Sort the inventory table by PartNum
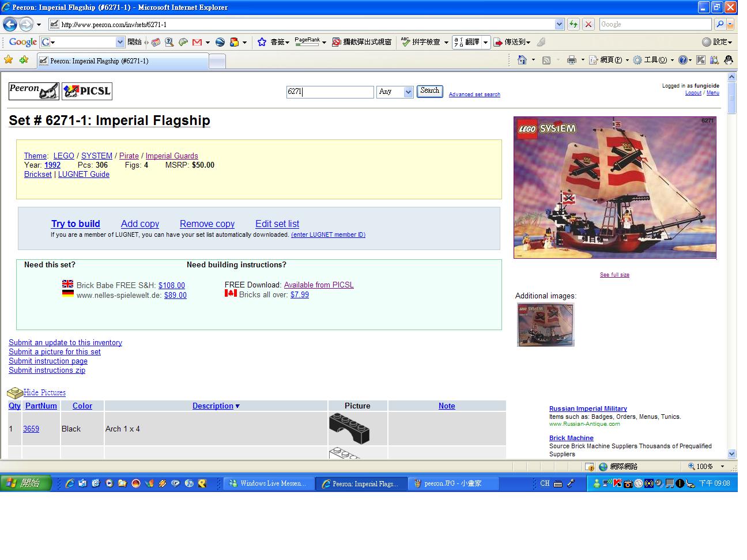This screenshot has height=560, width=747. [41, 406]
